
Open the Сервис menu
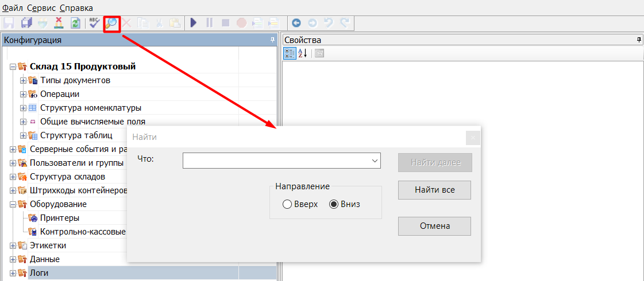[x=41, y=8]
